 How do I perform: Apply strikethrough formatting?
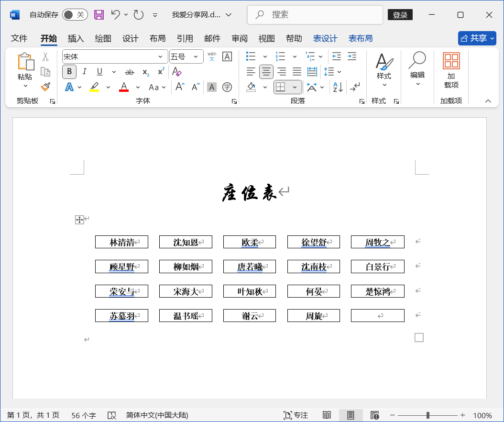[130, 72]
